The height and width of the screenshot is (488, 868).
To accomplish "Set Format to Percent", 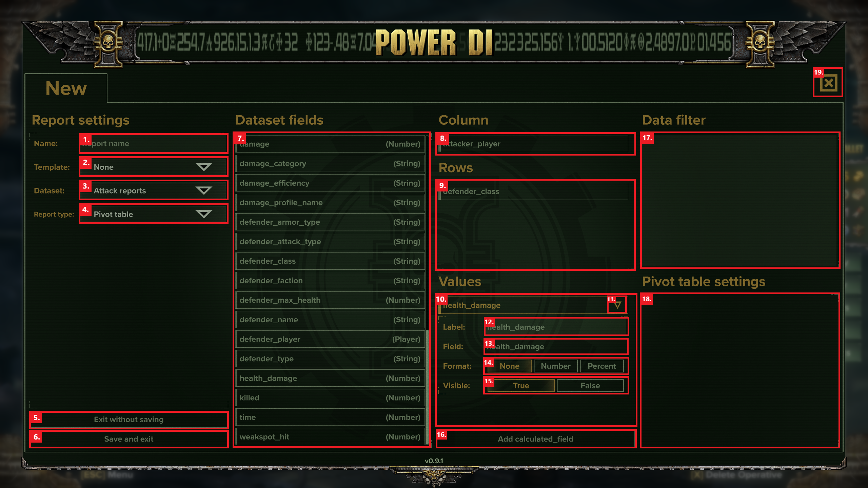I will tap(601, 366).
